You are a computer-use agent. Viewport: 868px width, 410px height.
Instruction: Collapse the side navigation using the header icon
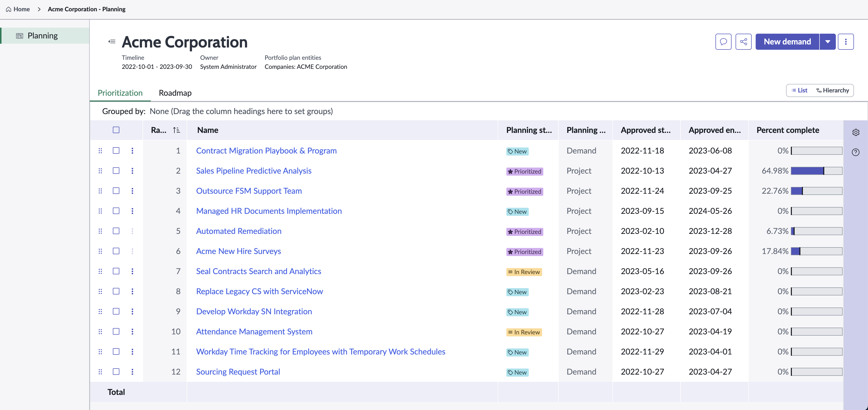[x=112, y=41]
